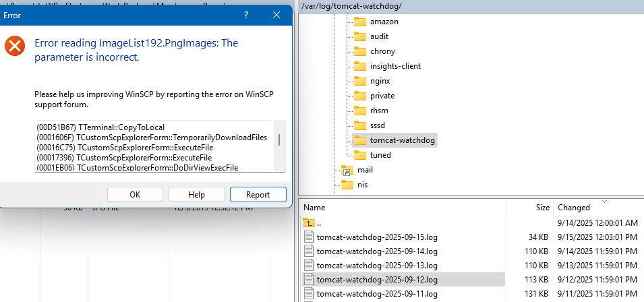Screen dimensions: 644x302
Task: Sort files by Changed column header
Action: [574, 208]
